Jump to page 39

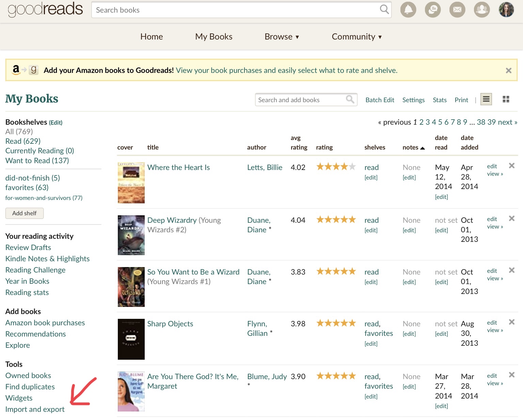(491, 122)
